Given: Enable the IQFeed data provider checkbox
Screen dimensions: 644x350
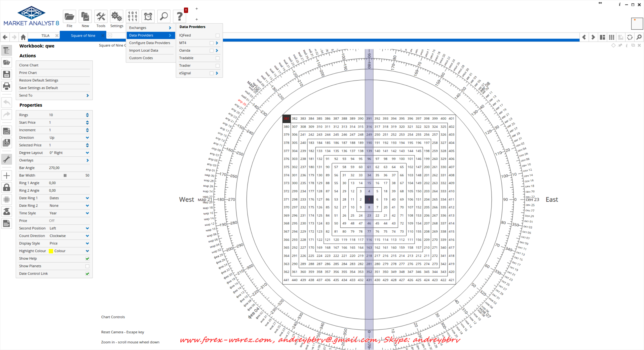Looking at the screenshot, I should pyautogui.click(x=218, y=36).
